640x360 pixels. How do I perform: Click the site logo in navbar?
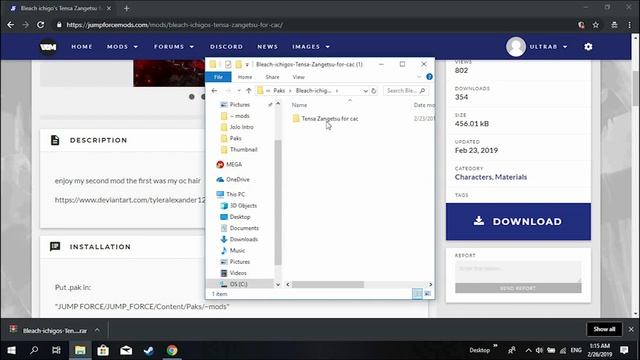tap(48, 47)
